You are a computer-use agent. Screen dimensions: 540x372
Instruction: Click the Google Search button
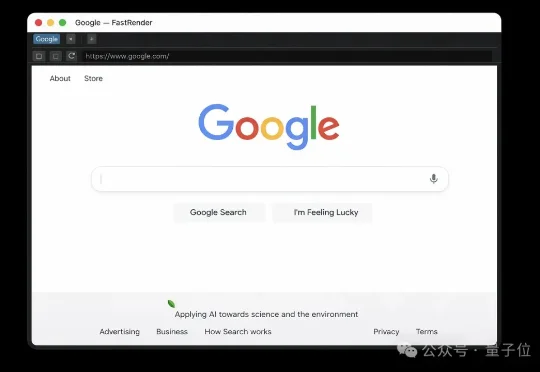[x=218, y=212]
